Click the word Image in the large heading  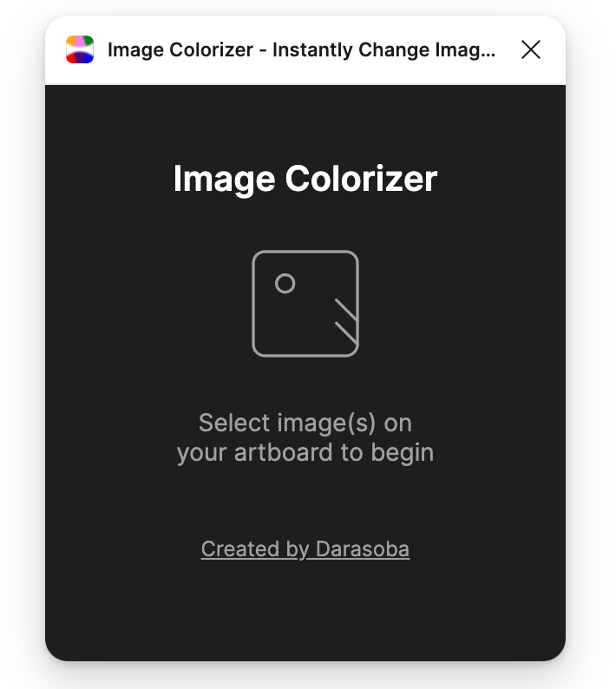click(224, 179)
